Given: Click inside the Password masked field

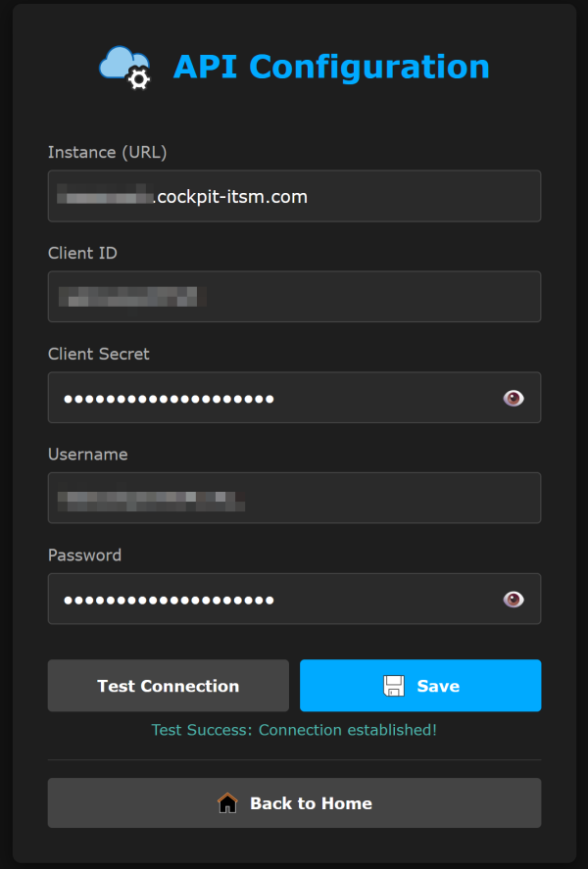Looking at the screenshot, I should 274,600.
